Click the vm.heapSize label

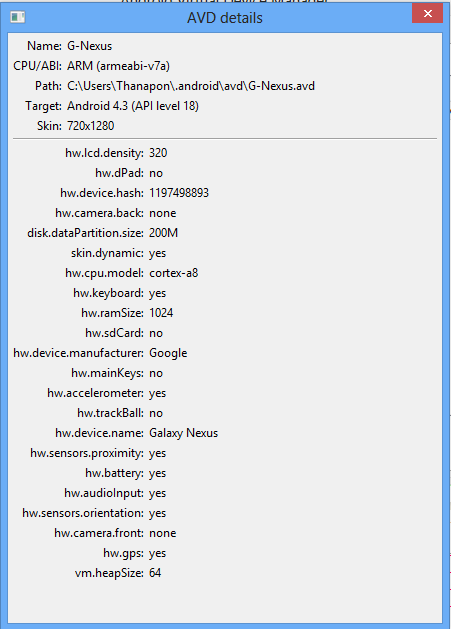pos(109,573)
